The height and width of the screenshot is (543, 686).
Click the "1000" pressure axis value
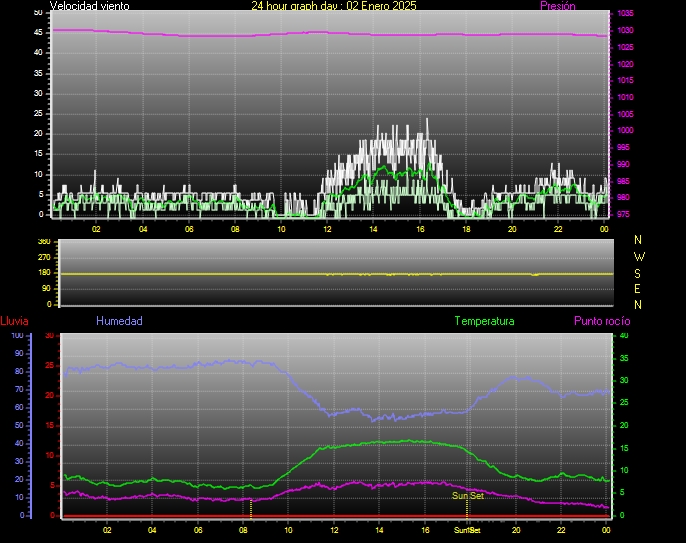click(x=625, y=130)
